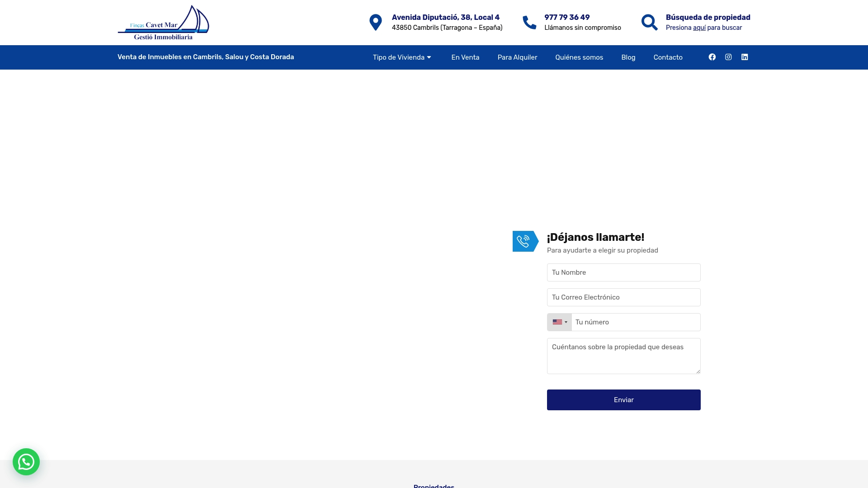Go to Para Alquiler page
The height and width of the screenshot is (488, 868).
click(517, 57)
